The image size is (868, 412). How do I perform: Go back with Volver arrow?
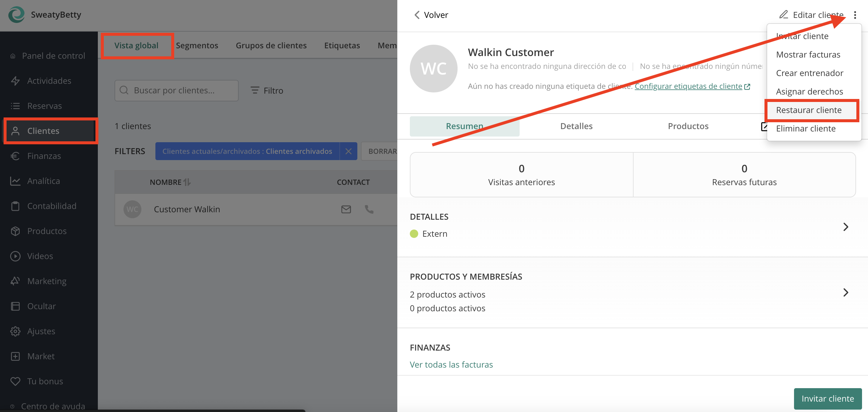417,15
